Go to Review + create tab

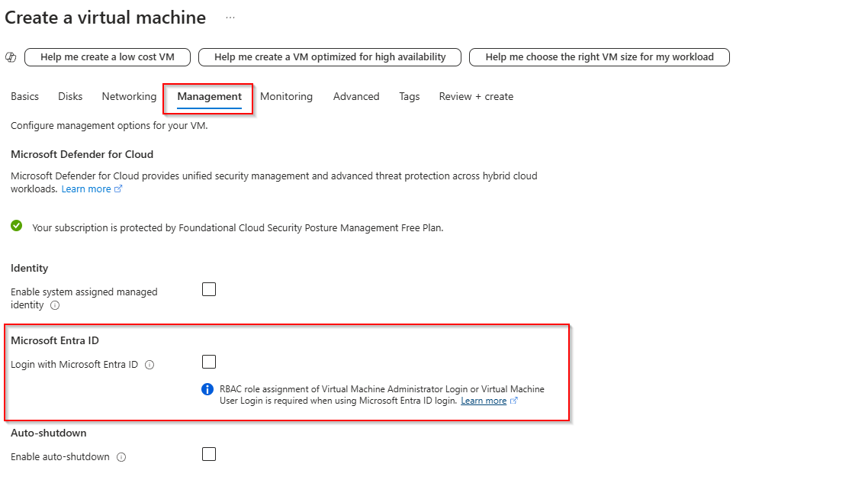(x=476, y=96)
